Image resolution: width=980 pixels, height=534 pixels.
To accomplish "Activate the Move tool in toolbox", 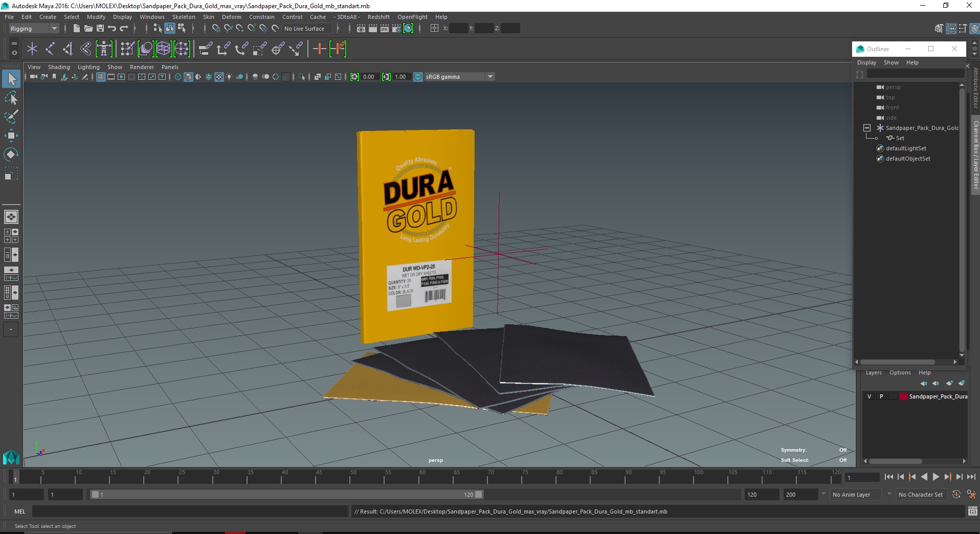I will click(x=11, y=136).
